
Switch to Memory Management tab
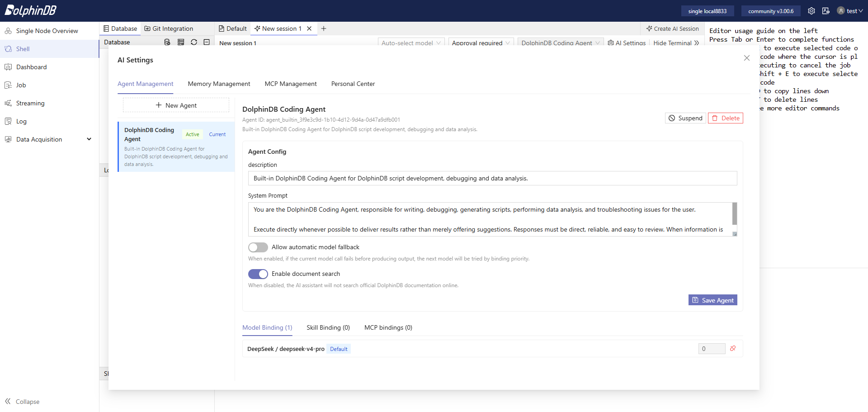[x=219, y=84]
